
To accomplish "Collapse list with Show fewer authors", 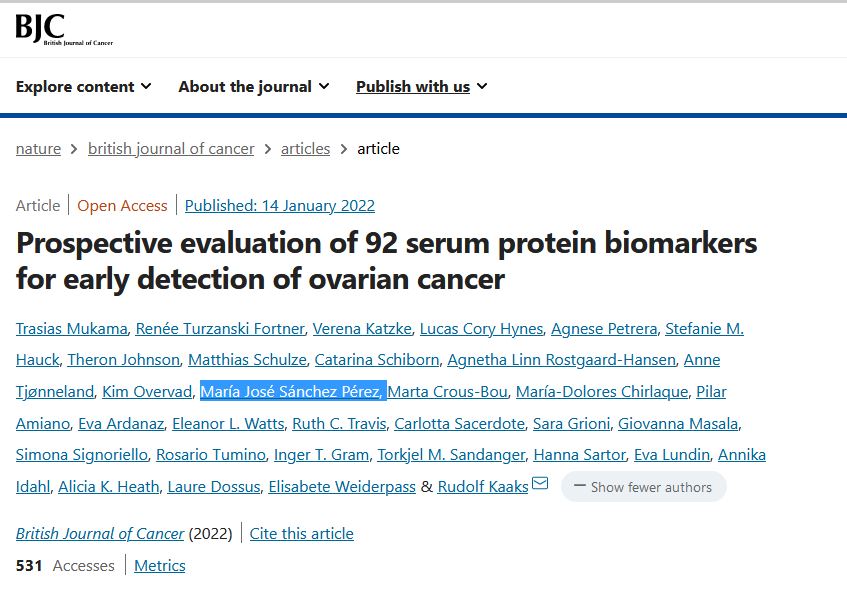I will pos(643,487).
